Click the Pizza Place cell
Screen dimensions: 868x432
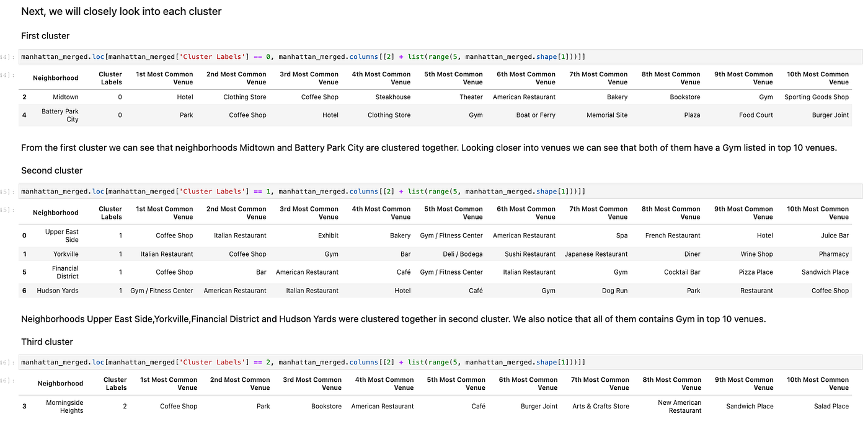pyautogui.click(x=756, y=272)
